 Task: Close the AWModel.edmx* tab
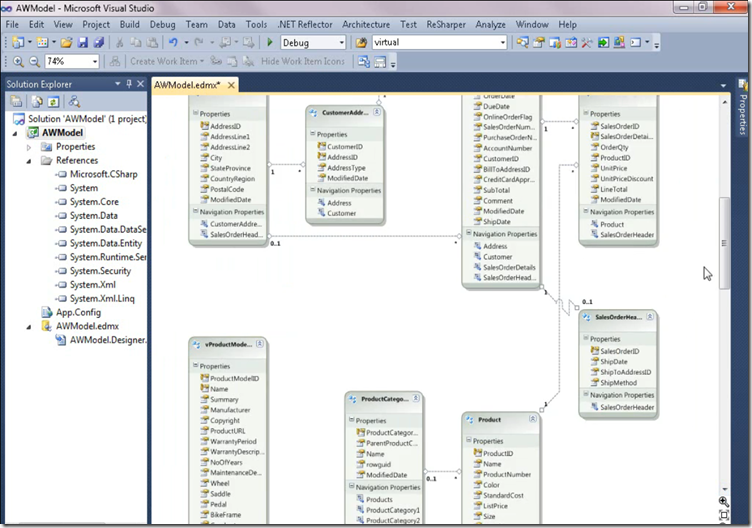[x=231, y=85]
